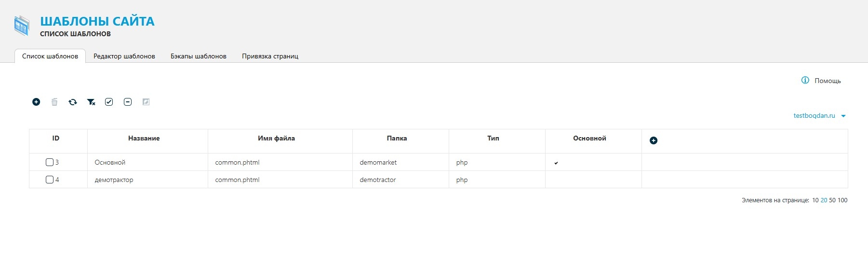Tick the checkbox for template ID 3
The image size is (868, 266).
(50, 162)
